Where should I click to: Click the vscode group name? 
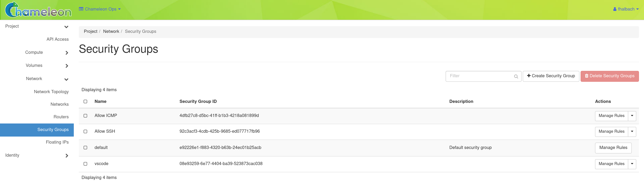pyautogui.click(x=101, y=164)
